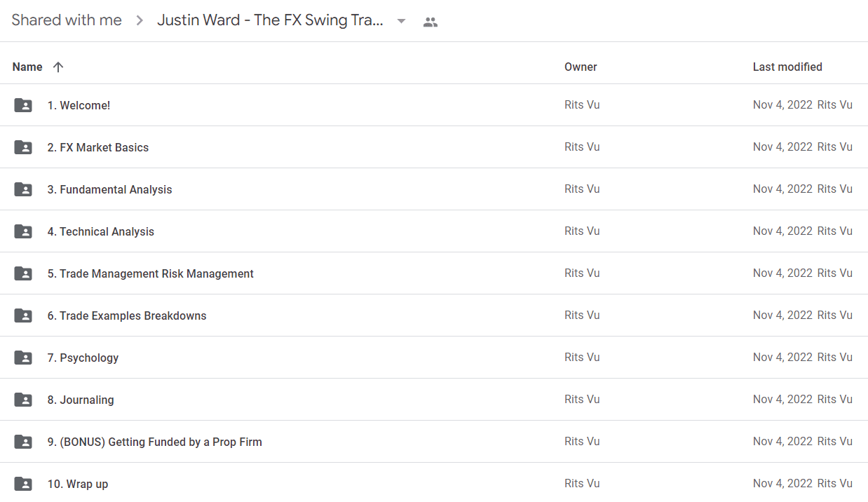Viewport: 868px width, 502px height.
Task: Sort files by Name column header
Action: point(27,67)
